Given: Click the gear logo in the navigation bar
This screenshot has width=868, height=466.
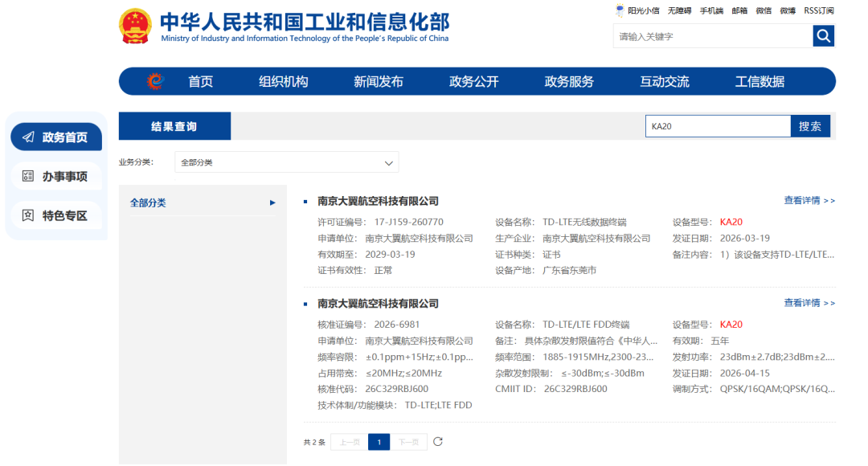Looking at the screenshot, I should 156,81.
